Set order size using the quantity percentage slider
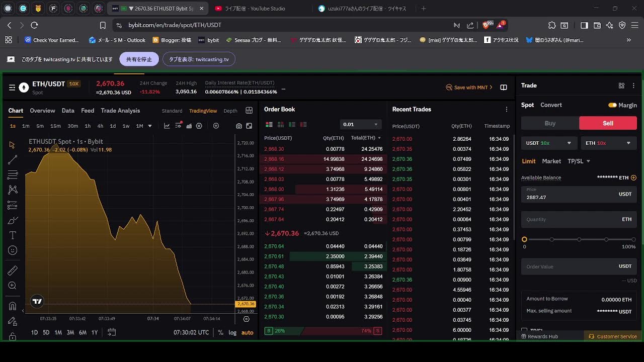The width and height of the screenshot is (644, 362). tap(579, 240)
